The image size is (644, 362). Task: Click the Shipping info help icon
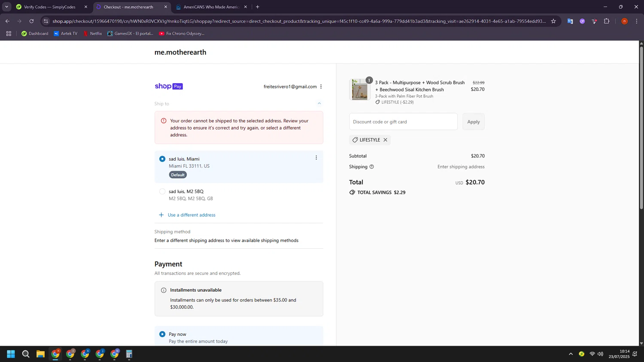(372, 167)
